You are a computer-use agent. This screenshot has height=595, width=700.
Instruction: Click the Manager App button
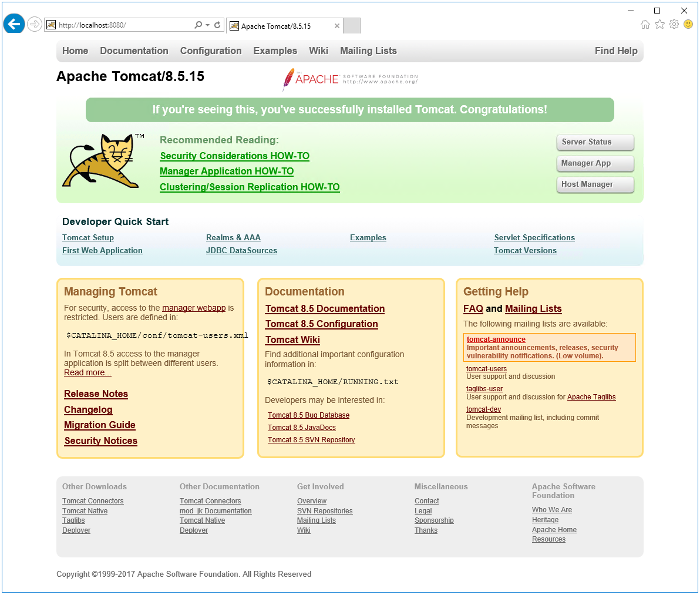click(x=595, y=163)
